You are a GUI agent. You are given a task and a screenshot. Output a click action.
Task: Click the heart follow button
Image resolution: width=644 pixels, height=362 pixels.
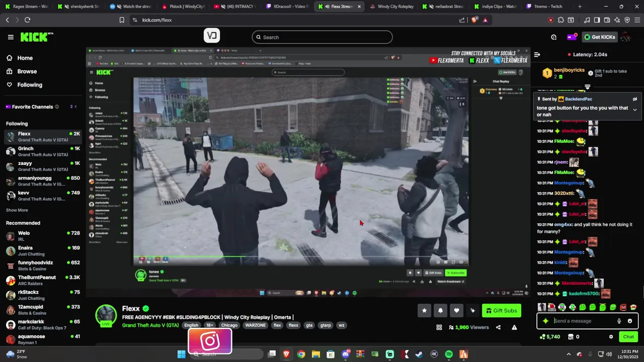456,311
